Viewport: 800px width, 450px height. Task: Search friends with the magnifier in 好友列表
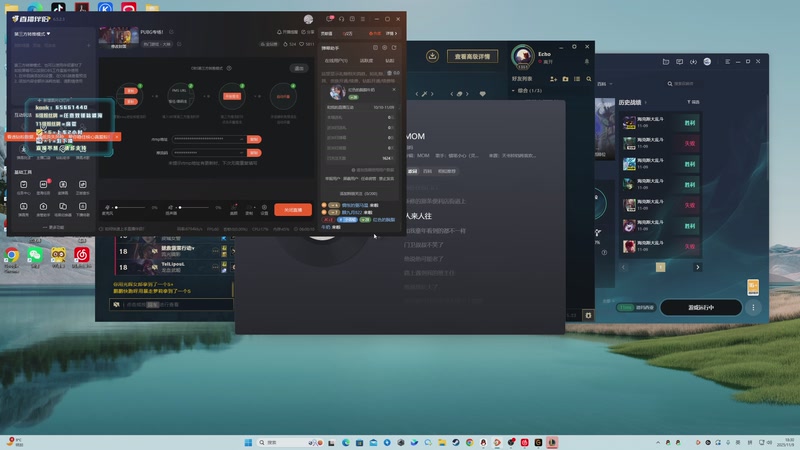pos(589,79)
